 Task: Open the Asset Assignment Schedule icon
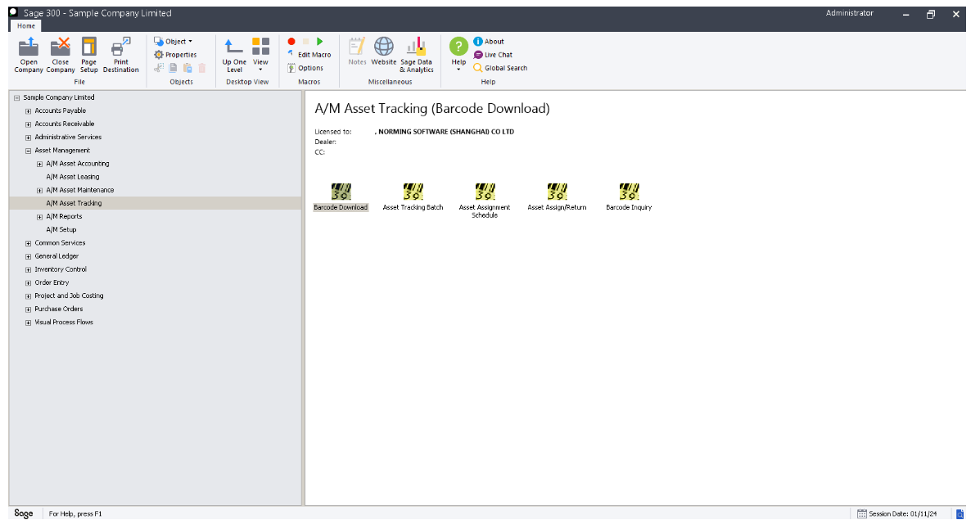[x=485, y=200]
